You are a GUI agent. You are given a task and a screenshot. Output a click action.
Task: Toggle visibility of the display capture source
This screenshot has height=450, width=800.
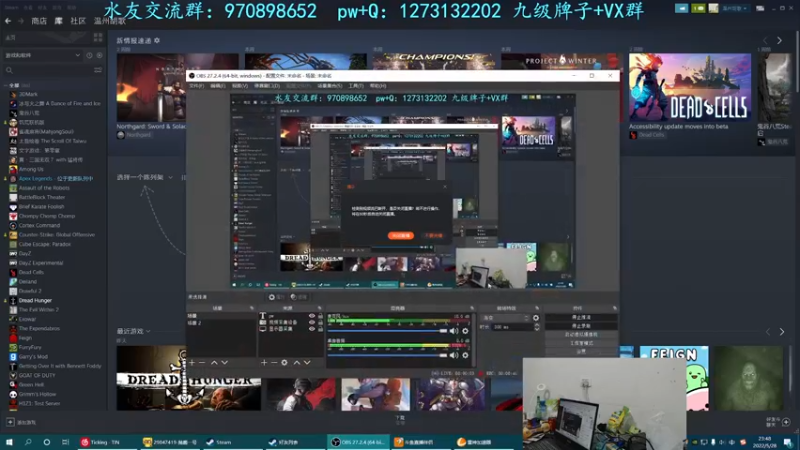click(312, 329)
